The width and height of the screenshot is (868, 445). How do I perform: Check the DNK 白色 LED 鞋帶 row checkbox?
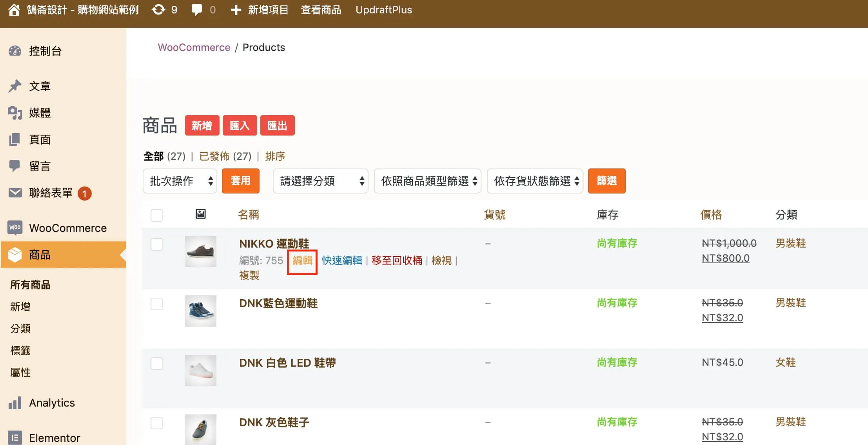pyautogui.click(x=157, y=364)
